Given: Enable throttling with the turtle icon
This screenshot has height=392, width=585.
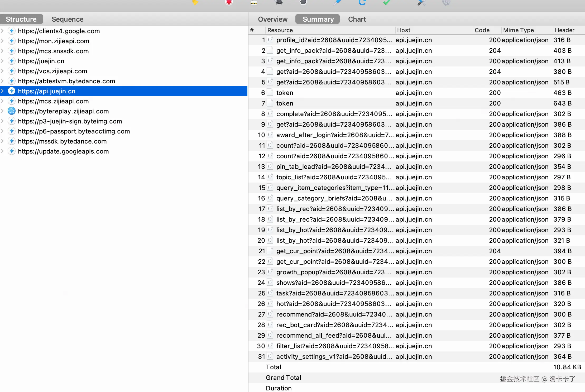Looking at the screenshot, I should tap(279, 2).
